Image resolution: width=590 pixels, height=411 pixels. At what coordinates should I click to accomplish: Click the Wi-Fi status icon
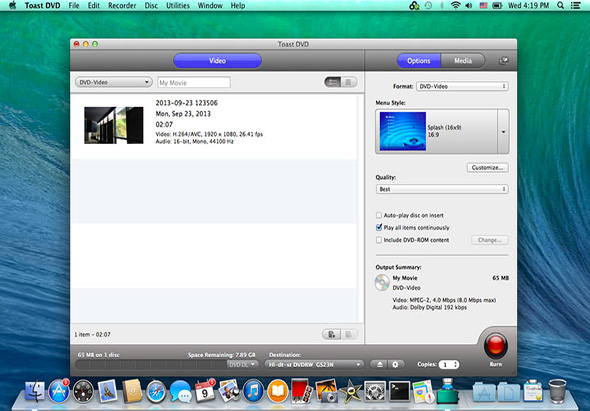[456, 5]
